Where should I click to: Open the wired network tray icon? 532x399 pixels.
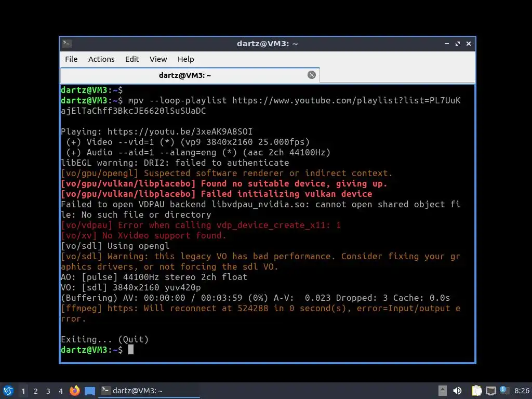click(x=490, y=391)
